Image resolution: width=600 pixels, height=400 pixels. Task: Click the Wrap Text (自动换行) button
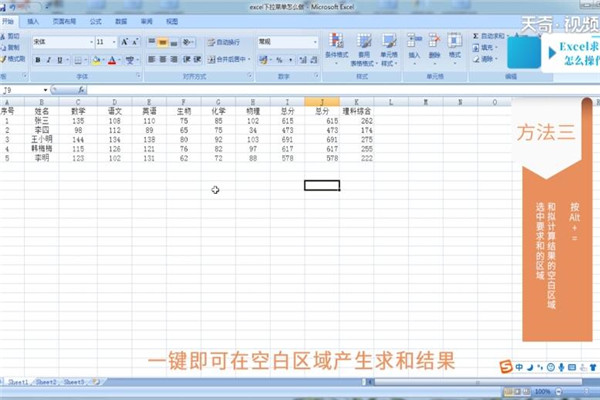(x=224, y=42)
